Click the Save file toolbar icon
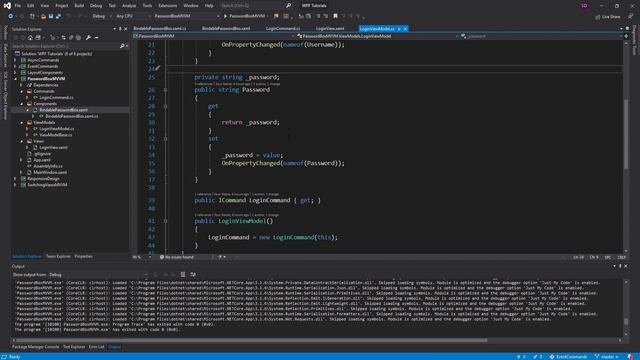Screen dimensions: 640x360 click(51, 16)
